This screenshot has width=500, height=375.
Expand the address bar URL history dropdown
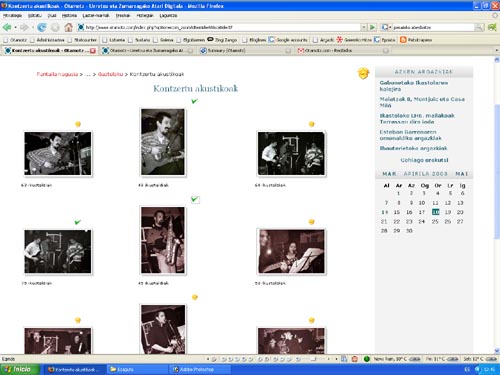coord(364,27)
